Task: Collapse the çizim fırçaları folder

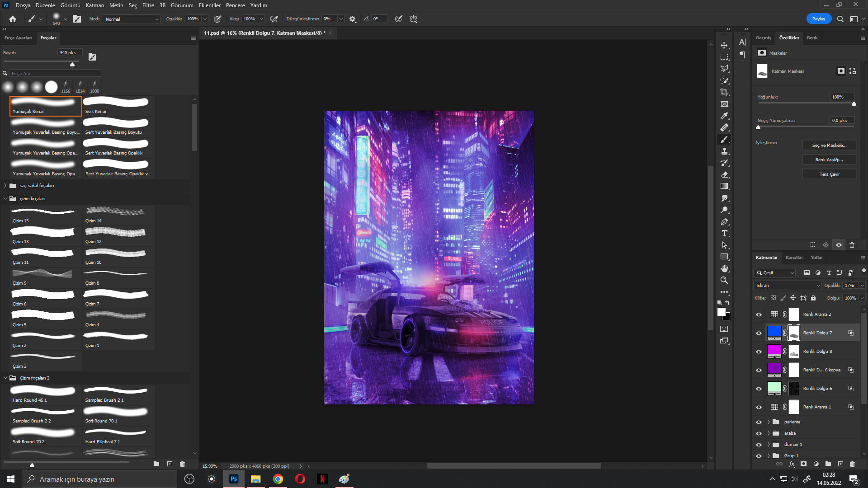Action: (x=5, y=199)
